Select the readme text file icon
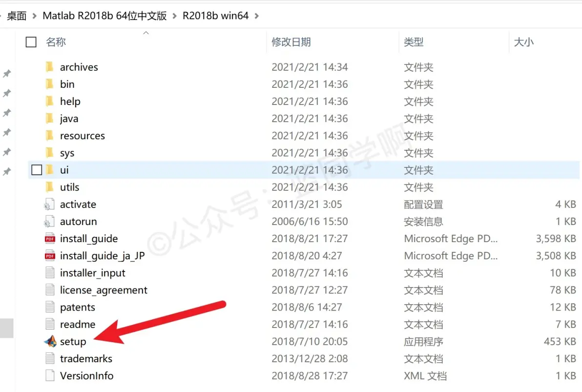The image size is (582, 392). click(x=50, y=324)
